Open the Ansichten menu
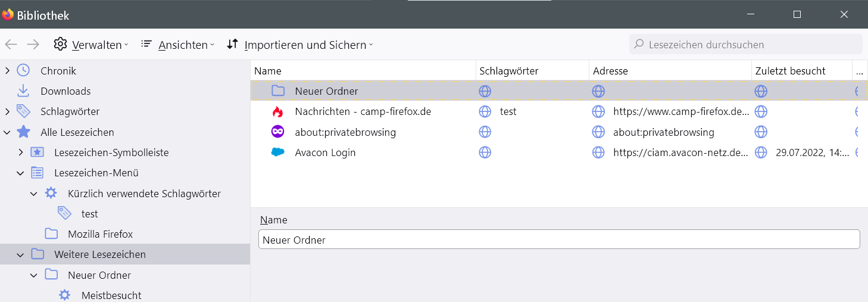868x302 pixels. pos(178,45)
